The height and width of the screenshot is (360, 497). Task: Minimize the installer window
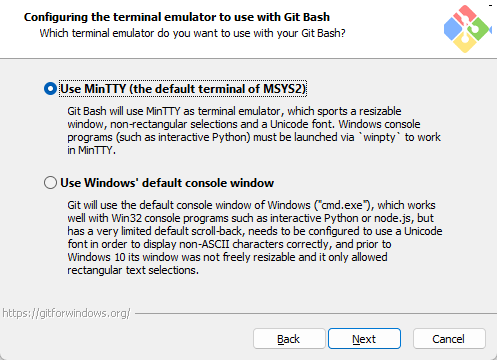[491, 5]
